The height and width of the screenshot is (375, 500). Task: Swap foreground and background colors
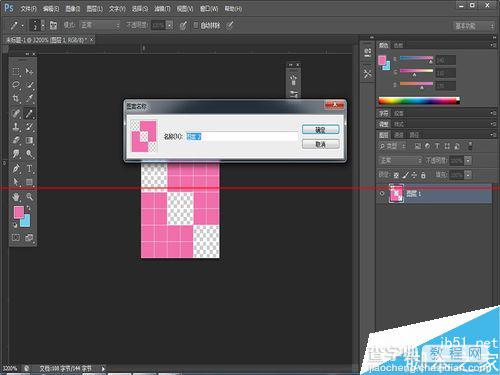(x=28, y=208)
